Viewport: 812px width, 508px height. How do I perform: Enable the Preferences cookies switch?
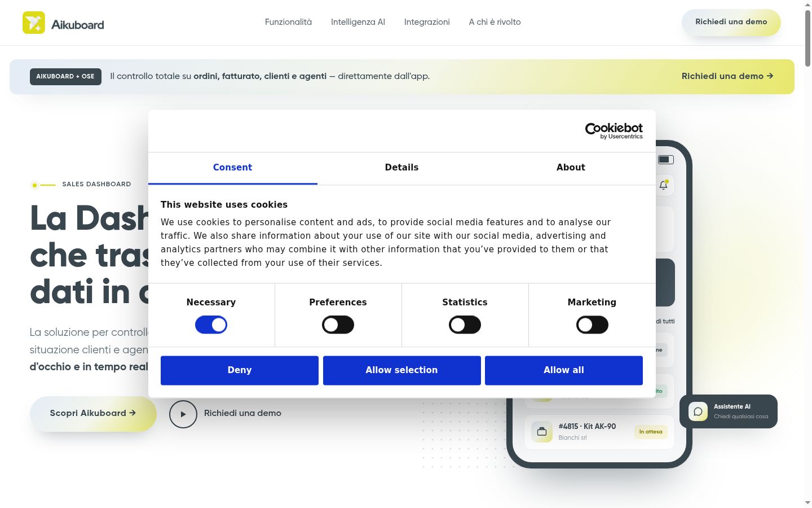338,325
